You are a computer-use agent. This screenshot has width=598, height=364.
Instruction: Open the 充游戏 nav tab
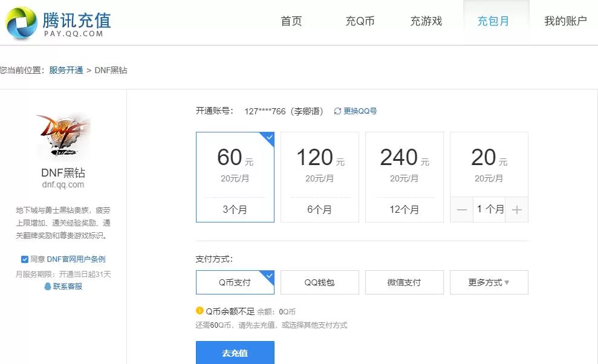(426, 21)
